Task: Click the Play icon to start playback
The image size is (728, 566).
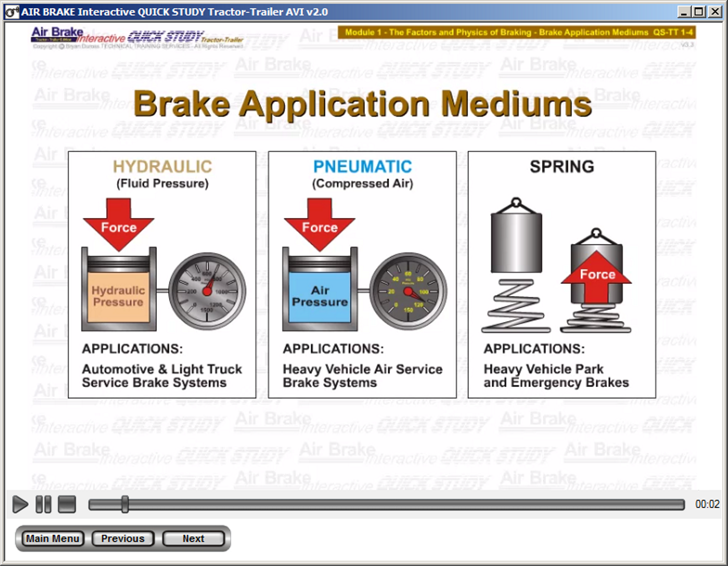Action: click(x=20, y=504)
